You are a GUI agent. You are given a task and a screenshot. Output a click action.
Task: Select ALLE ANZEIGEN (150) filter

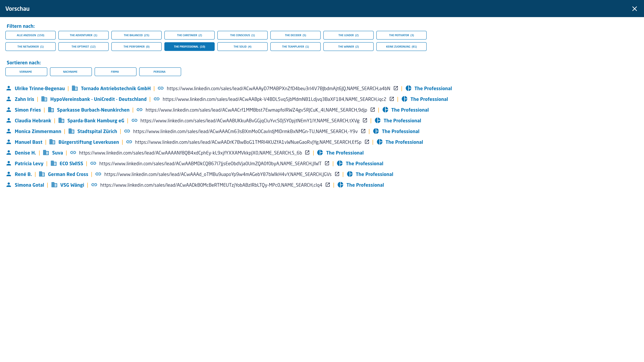30,35
